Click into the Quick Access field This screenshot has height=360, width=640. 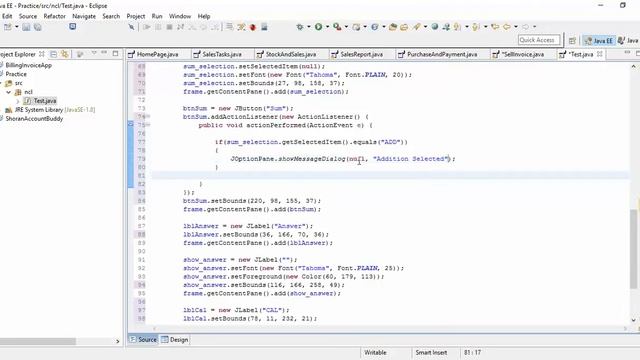pos(539,40)
